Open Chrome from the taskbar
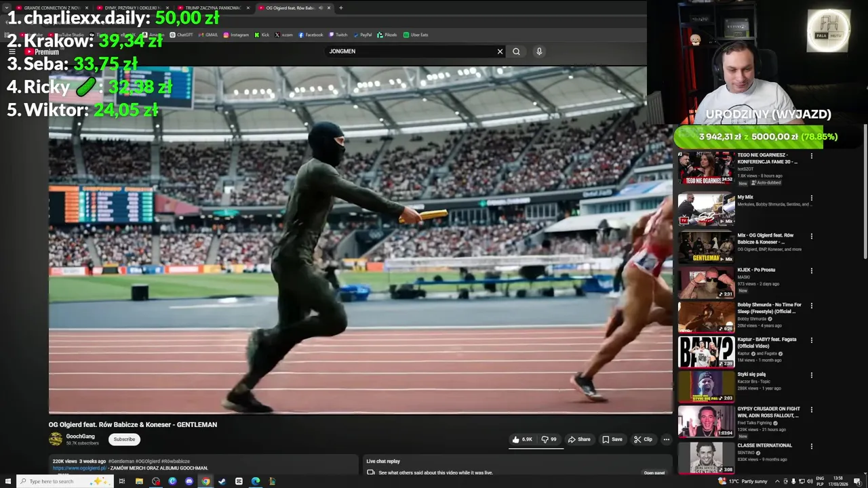The width and height of the screenshot is (868, 488). [205, 481]
